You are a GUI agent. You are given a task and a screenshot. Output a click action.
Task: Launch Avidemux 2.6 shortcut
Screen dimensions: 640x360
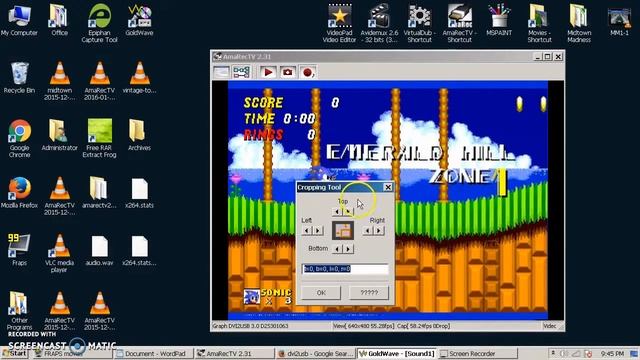[x=379, y=24]
